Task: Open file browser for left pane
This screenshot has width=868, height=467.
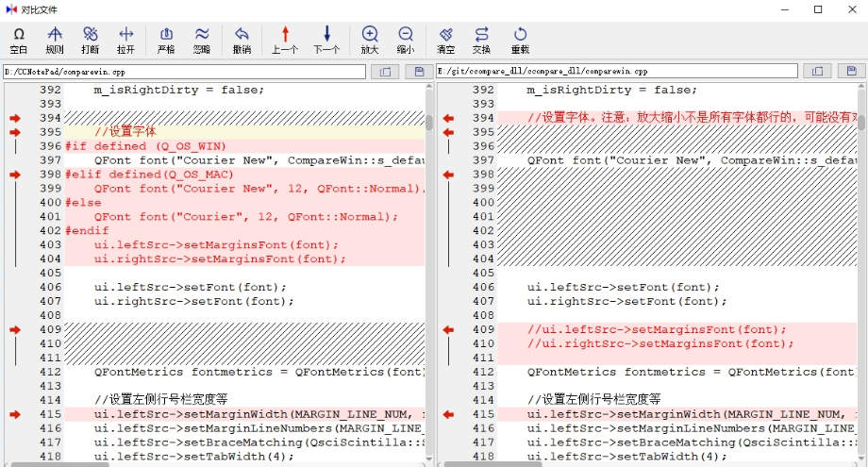Action: pyautogui.click(x=385, y=72)
